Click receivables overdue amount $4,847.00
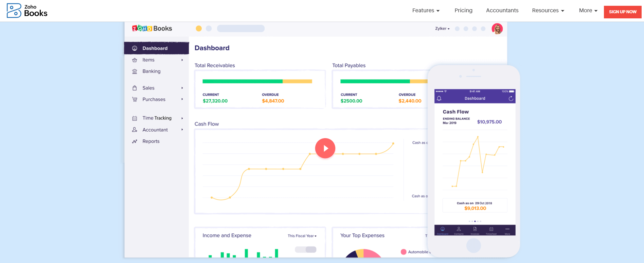Viewport: 644px width, 263px height. point(273,101)
